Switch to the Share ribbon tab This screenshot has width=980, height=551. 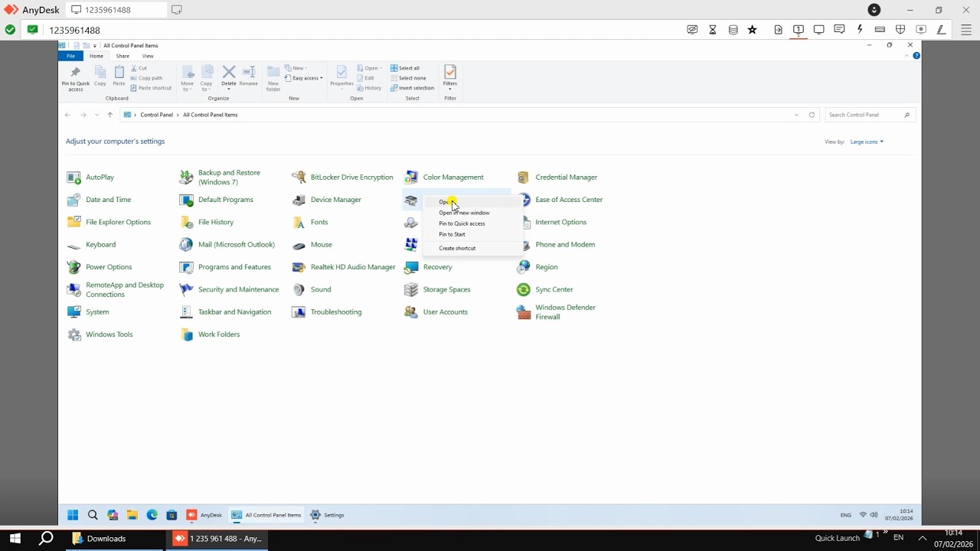pyautogui.click(x=122, y=56)
